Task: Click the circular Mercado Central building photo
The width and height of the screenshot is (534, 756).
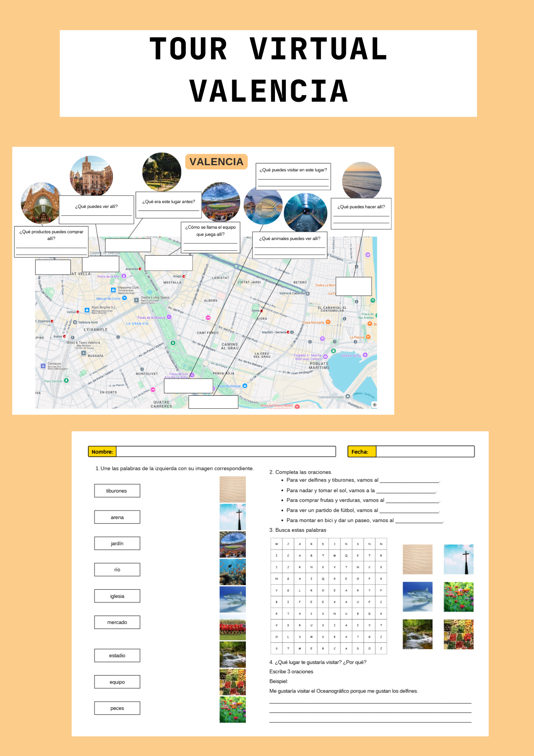Action: coord(41,203)
